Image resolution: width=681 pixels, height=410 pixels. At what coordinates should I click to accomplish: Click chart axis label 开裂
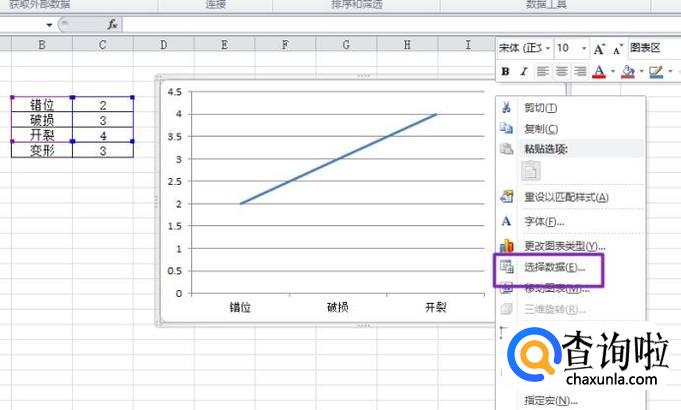pyautogui.click(x=435, y=307)
